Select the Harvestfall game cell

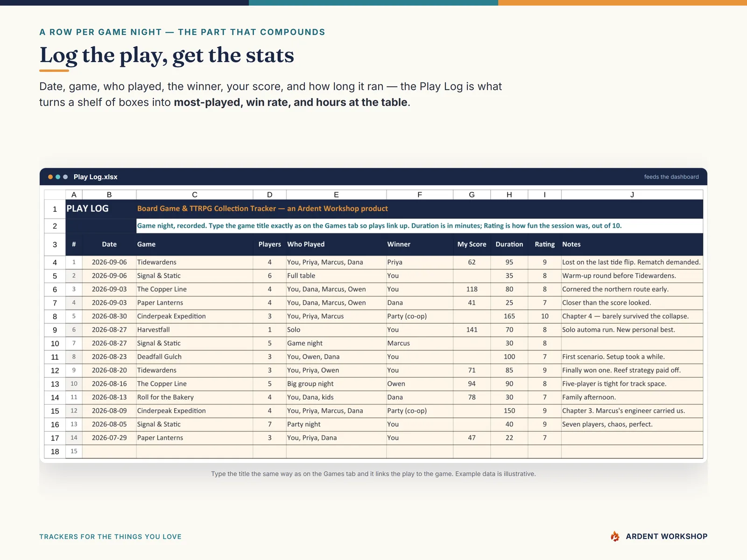coord(195,329)
